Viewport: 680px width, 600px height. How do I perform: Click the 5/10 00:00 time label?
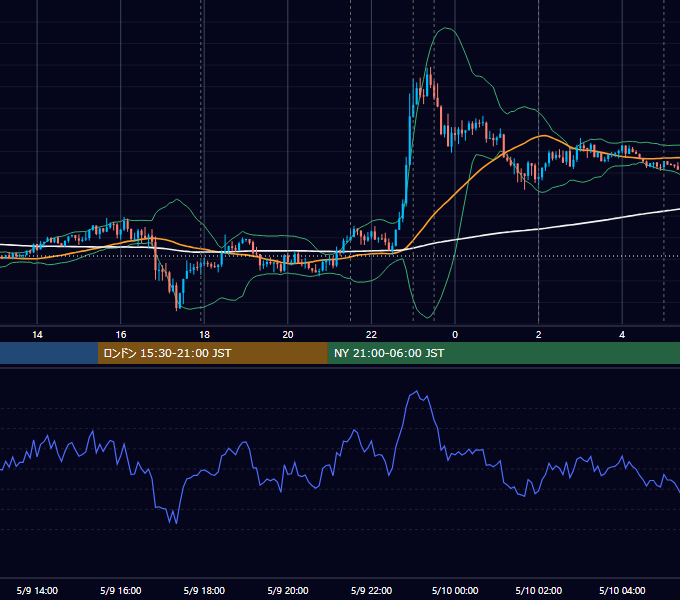click(x=455, y=590)
